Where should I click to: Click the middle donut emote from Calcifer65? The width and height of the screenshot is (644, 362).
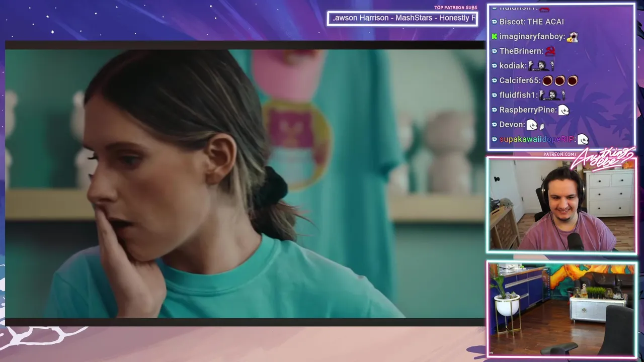click(x=559, y=80)
